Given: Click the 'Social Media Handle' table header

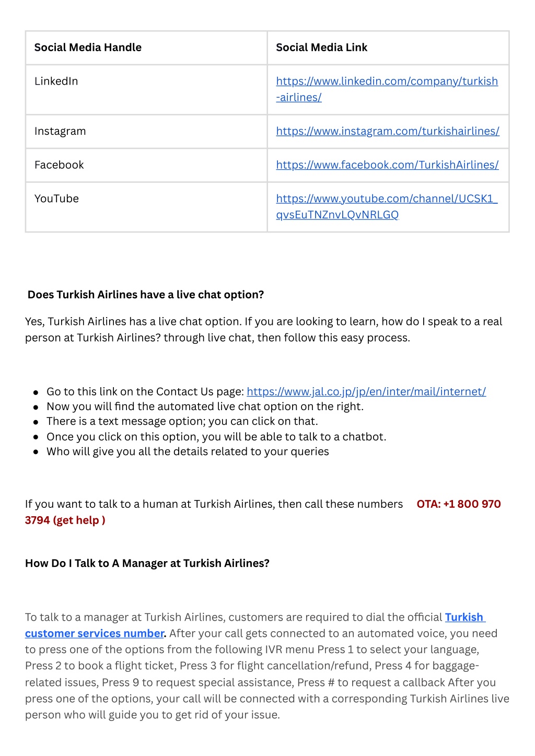Looking at the screenshot, I should (x=88, y=48).
